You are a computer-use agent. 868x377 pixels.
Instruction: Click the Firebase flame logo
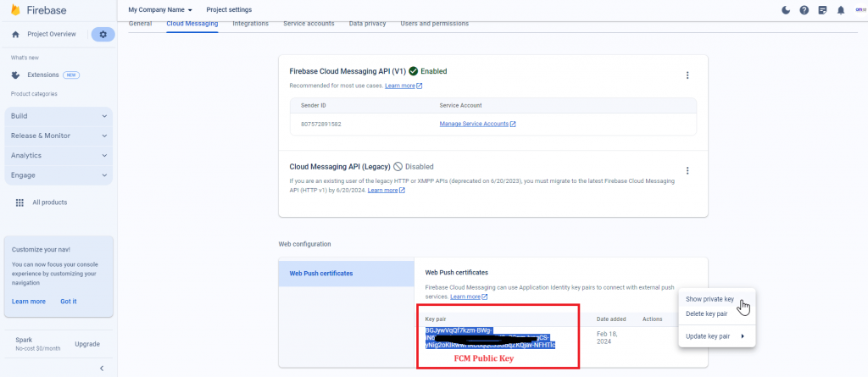[15, 10]
